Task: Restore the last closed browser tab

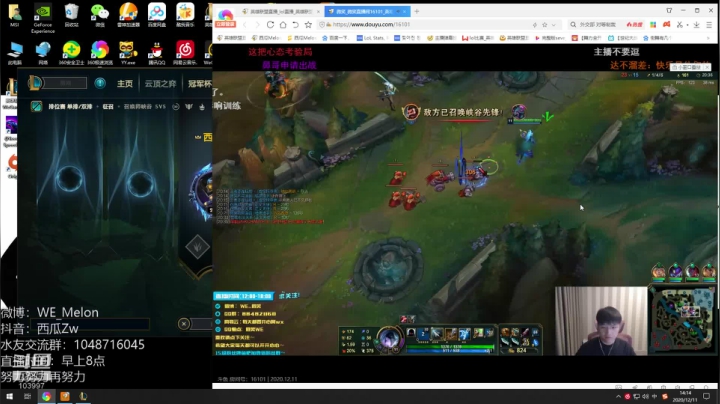Action: (x=296, y=25)
